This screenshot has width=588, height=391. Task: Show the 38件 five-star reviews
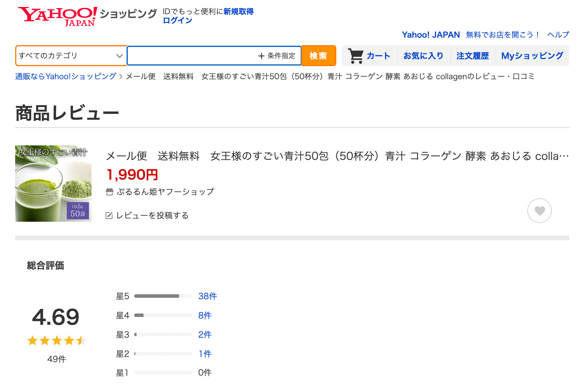207,296
